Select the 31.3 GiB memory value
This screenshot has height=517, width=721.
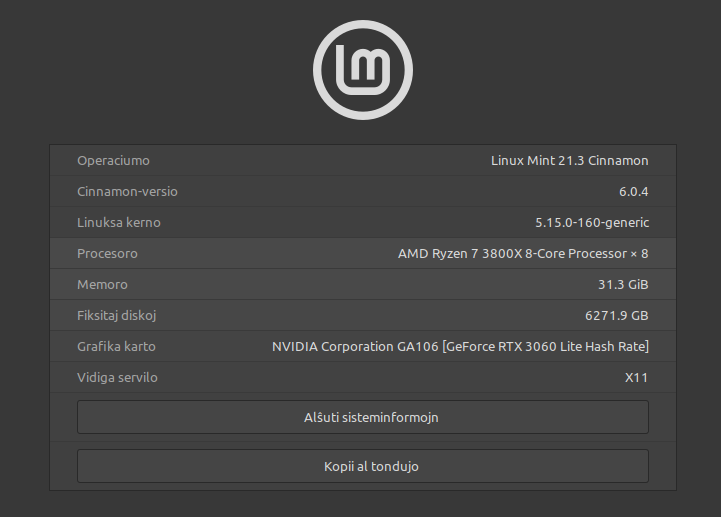[x=623, y=284]
